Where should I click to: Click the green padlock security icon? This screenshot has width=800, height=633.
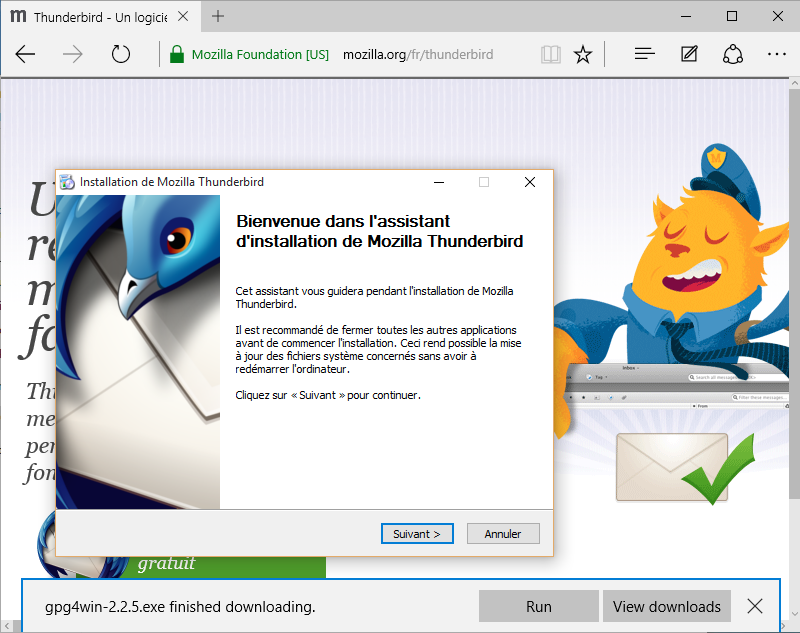[177, 54]
